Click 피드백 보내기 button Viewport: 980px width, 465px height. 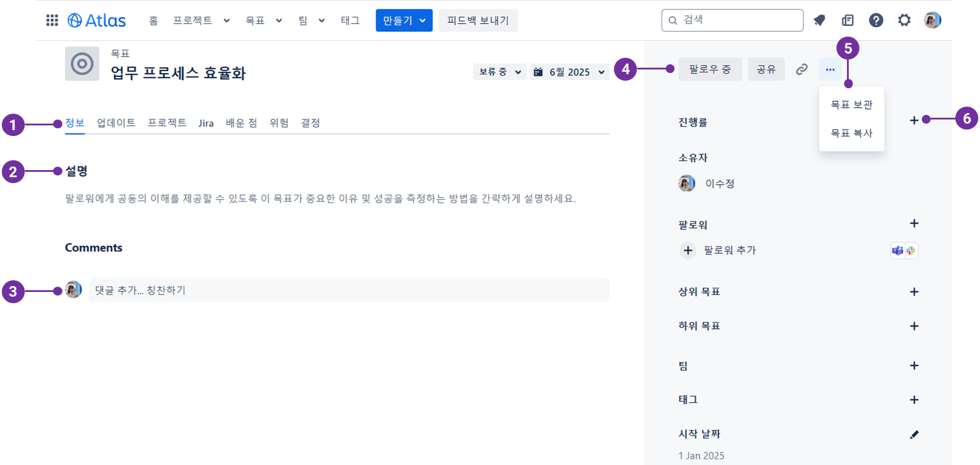(478, 21)
